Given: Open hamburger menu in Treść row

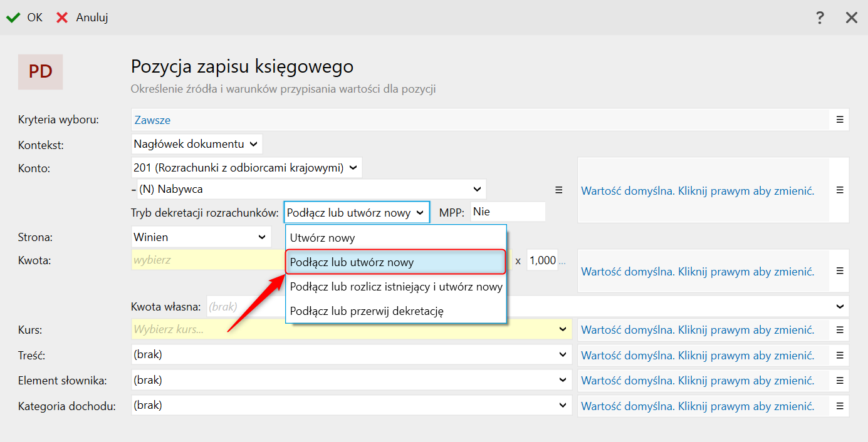Looking at the screenshot, I should click(840, 355).
